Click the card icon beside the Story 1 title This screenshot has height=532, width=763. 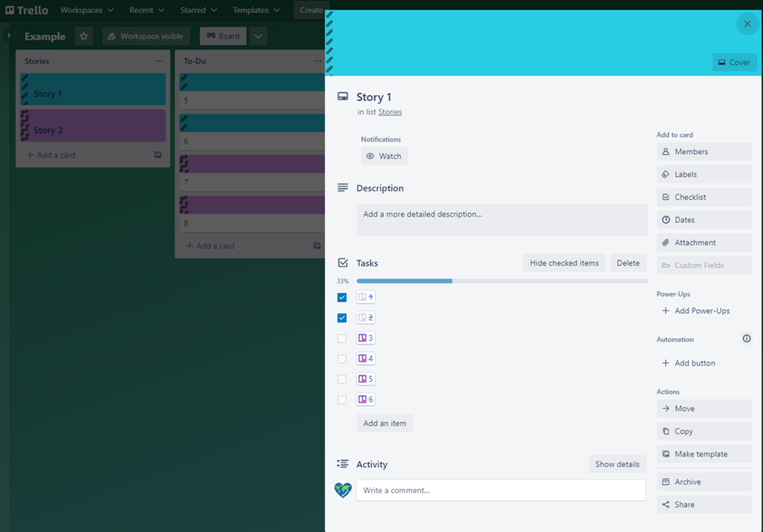point(343,96)
